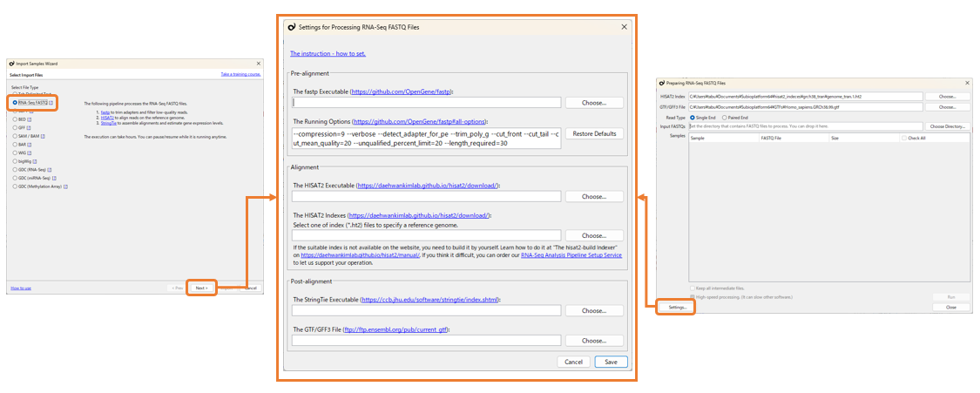Screen dimensions: 980x393
Task: Click Close in Preparing RNA-Seq window
Action: 951,308
